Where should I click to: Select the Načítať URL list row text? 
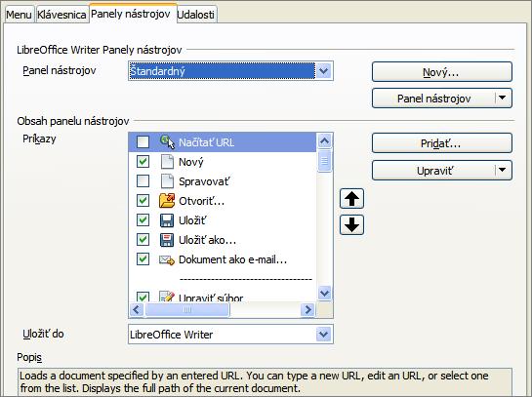click(206, 142)
